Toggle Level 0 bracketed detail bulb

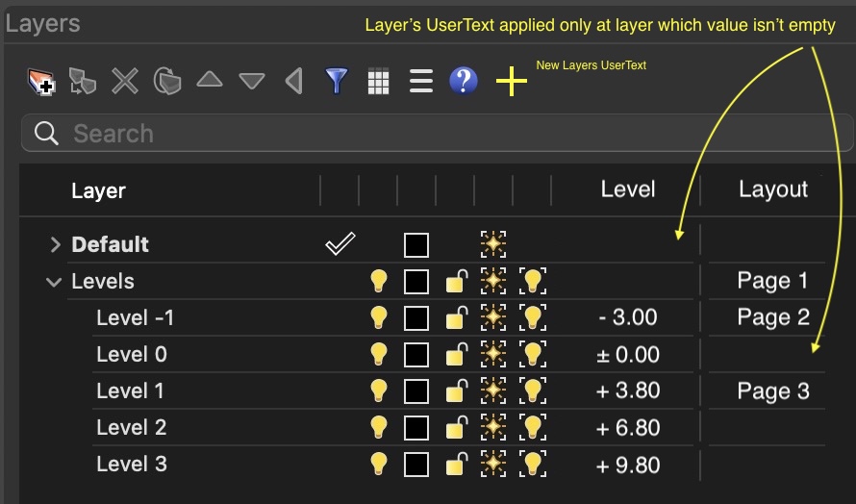coord(532,354)
